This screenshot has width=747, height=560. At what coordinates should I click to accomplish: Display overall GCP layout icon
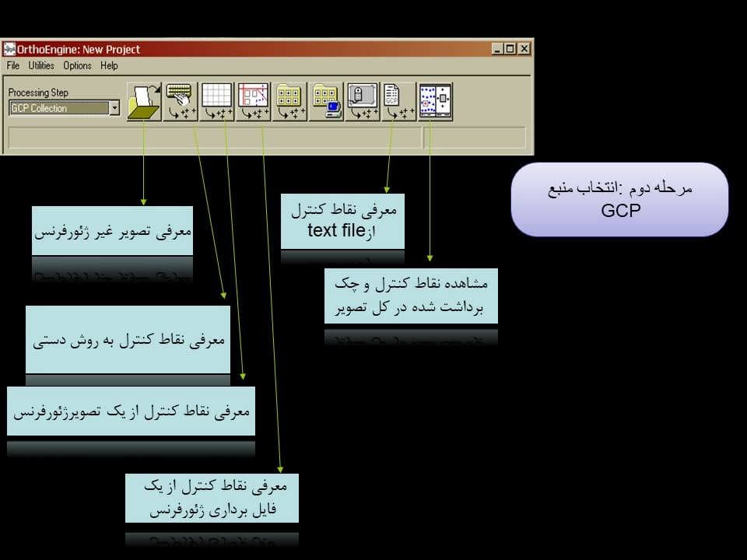436,102
